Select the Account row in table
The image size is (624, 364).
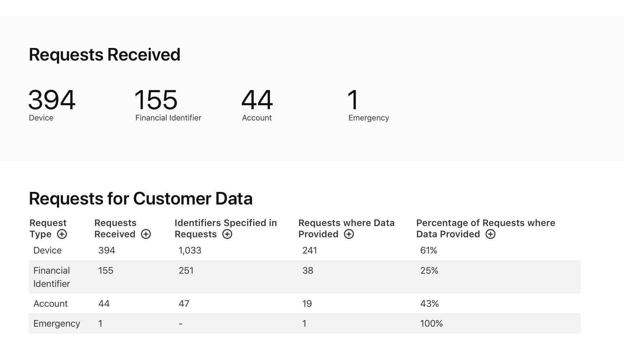coord(50,304)
